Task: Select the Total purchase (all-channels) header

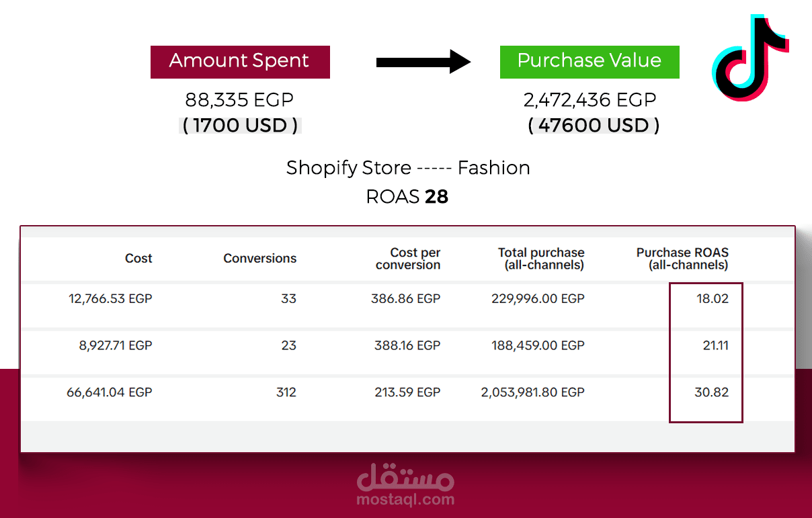Action: [541, 259]
